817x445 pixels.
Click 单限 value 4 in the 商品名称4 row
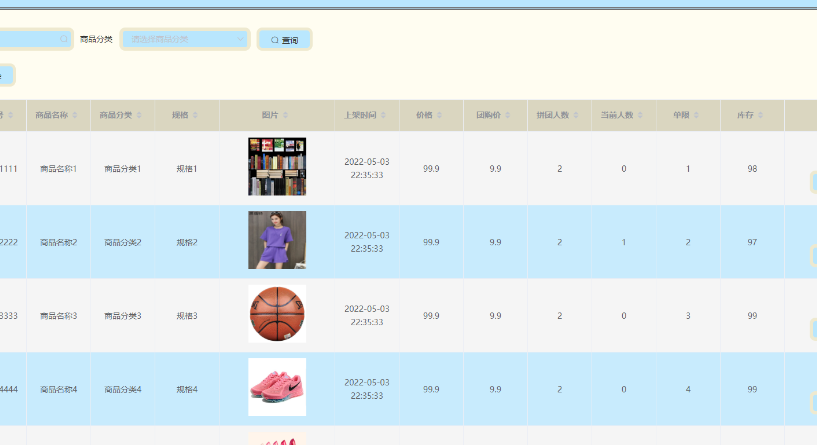click(688, 389)
